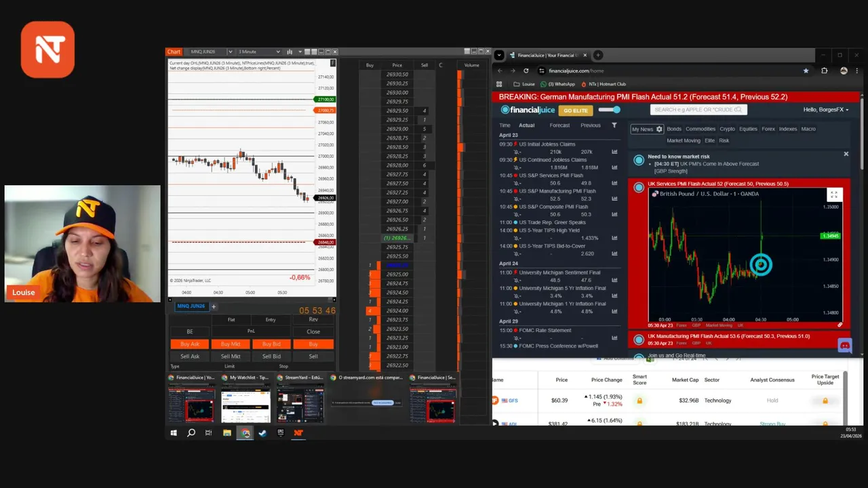Open Chrome extensions puzzle icon
868x488 pixels.
825,70
